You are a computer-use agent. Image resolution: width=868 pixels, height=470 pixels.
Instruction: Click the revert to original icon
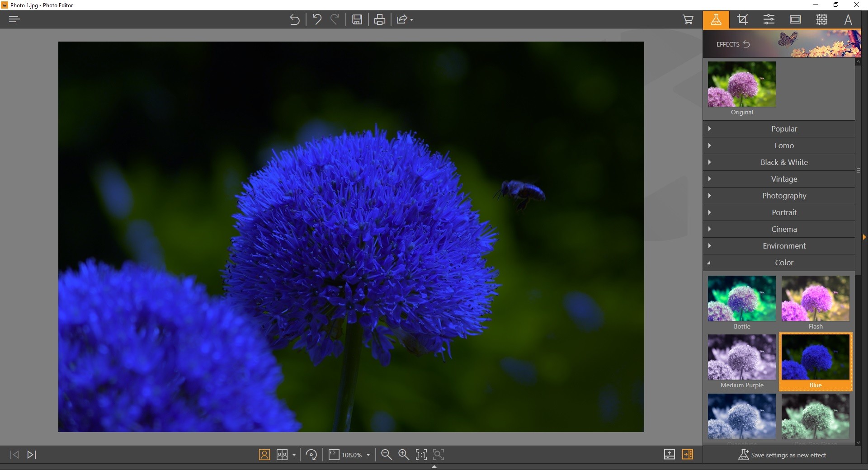[294, 19]
